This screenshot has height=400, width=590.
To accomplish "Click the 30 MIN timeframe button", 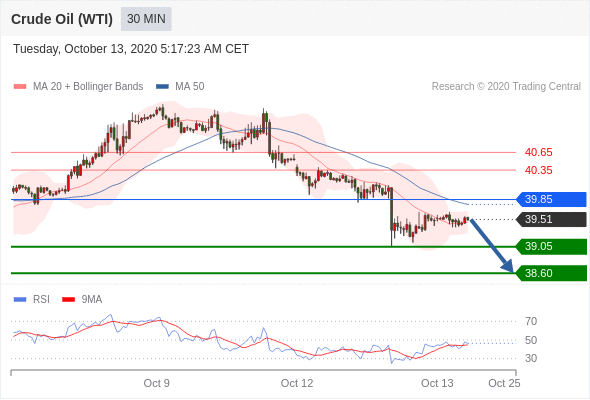I will tap(146, 19).
